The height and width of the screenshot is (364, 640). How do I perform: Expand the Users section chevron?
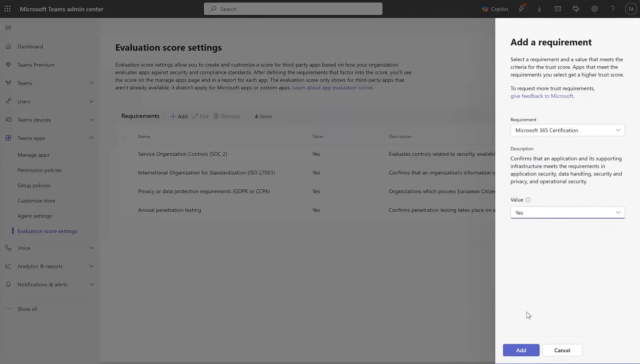pos(92,101)
